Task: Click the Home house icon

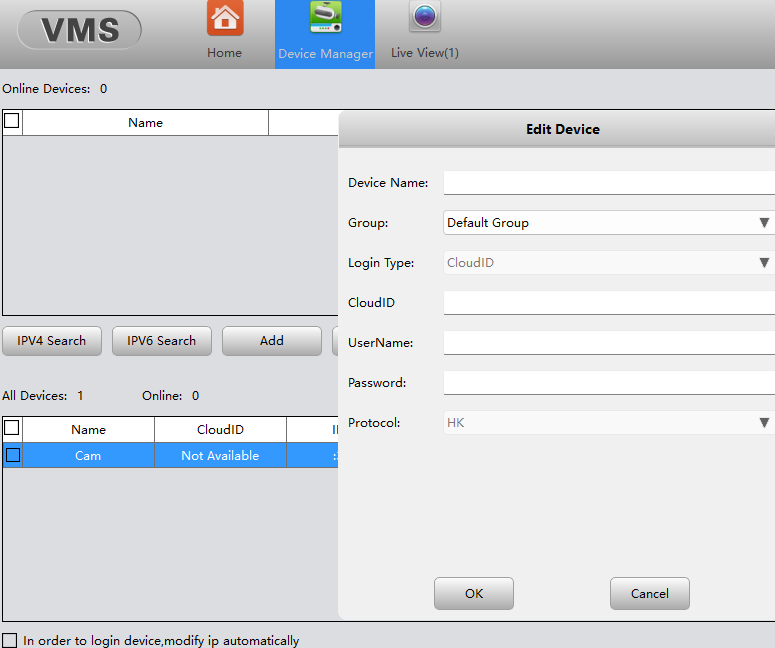Action: point(225,19)
